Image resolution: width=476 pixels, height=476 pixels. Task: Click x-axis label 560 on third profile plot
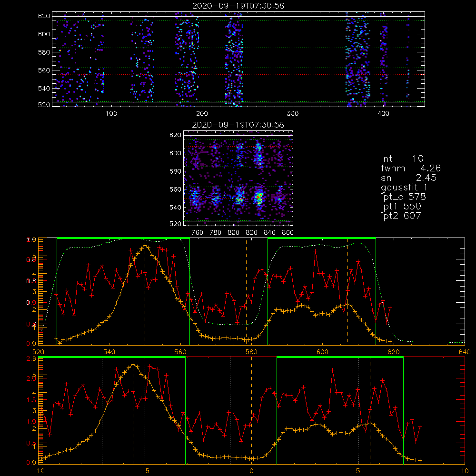[180, 352]
